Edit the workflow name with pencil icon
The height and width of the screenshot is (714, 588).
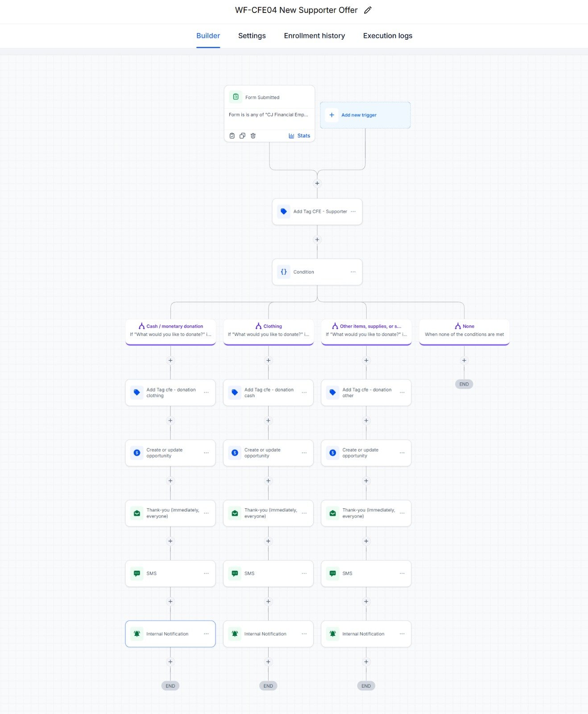coord(368,10)
